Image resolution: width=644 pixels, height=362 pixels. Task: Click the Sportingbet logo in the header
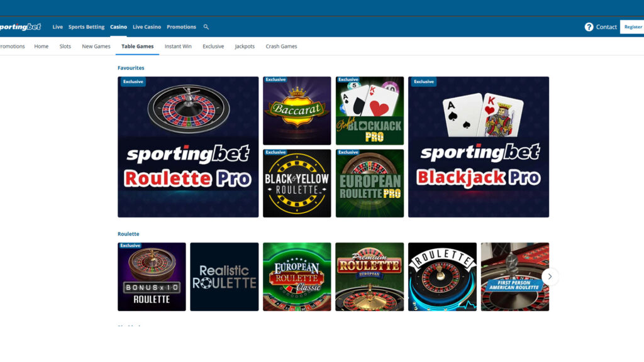[21, 27]
